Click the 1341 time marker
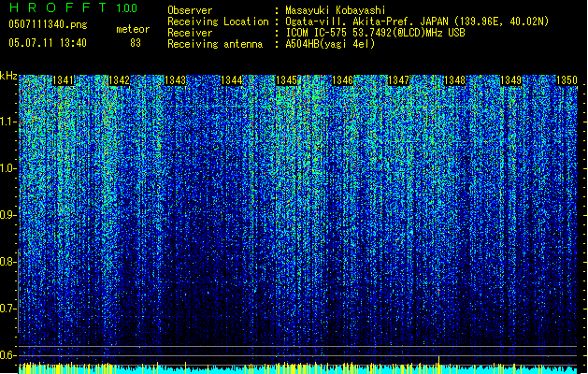588x374 pixels. click(63, 80)
